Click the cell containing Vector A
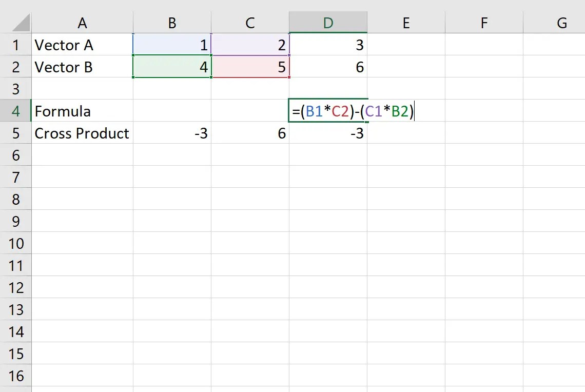Image resolution: width=585 pixels, height=392 pixels. pyautogui.click(x=82, y=45)
